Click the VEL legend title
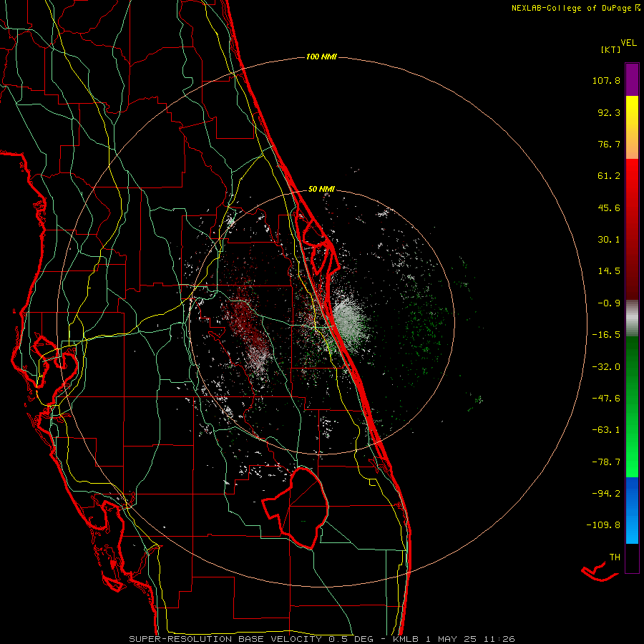 point(628,43)
